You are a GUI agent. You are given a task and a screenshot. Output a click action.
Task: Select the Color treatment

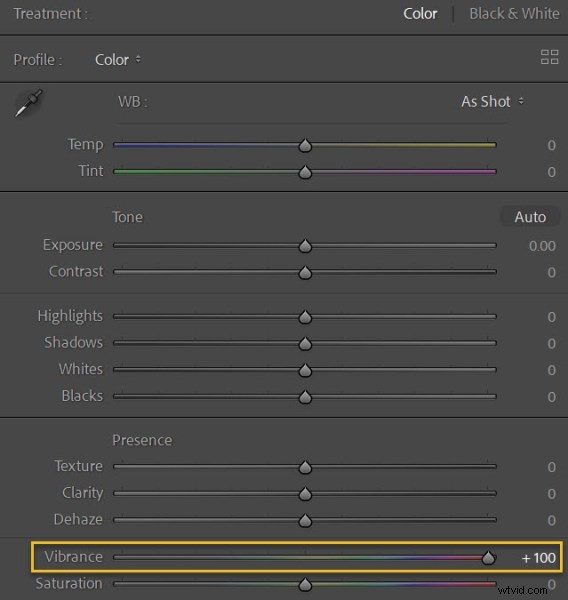tap(420, 14)
